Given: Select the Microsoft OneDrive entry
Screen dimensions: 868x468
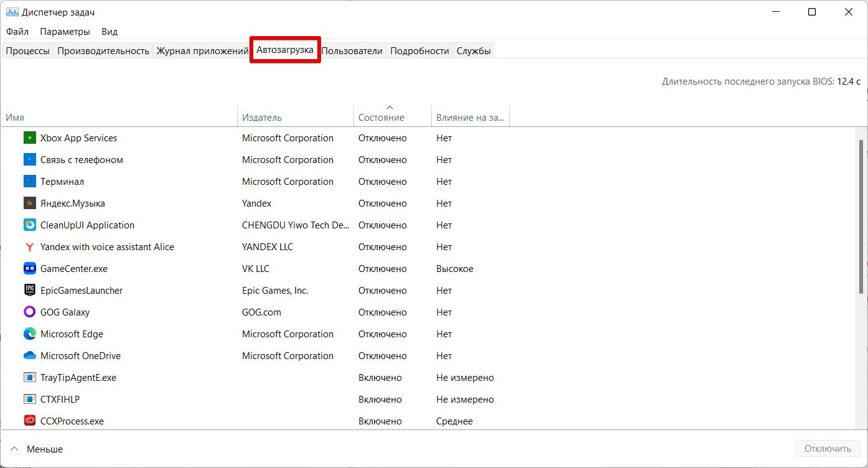Looking at the screenshot, I should pos(80,356).
